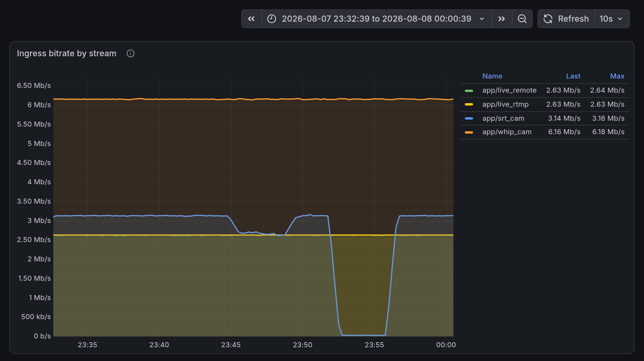Image resolution: width=644 pixels, height=361 pixels.
Task: Sort legend by Name column header
Action: 492,76
